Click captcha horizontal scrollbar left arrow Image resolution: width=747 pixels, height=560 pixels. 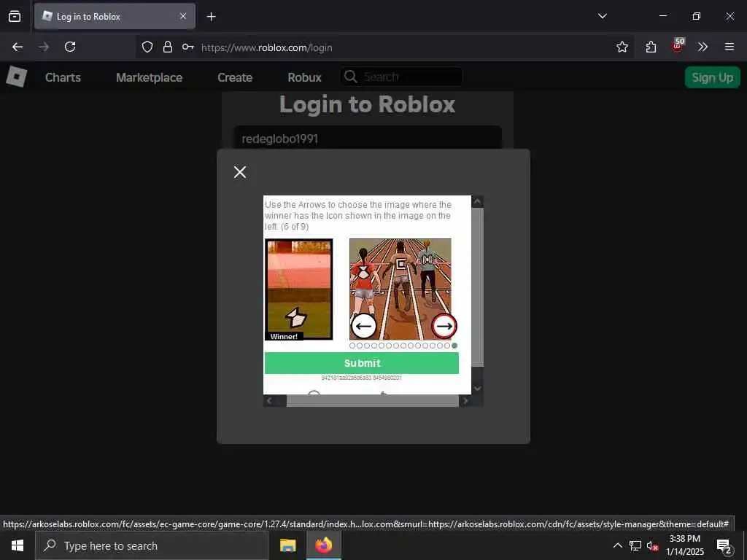click(x=269, y=401)
